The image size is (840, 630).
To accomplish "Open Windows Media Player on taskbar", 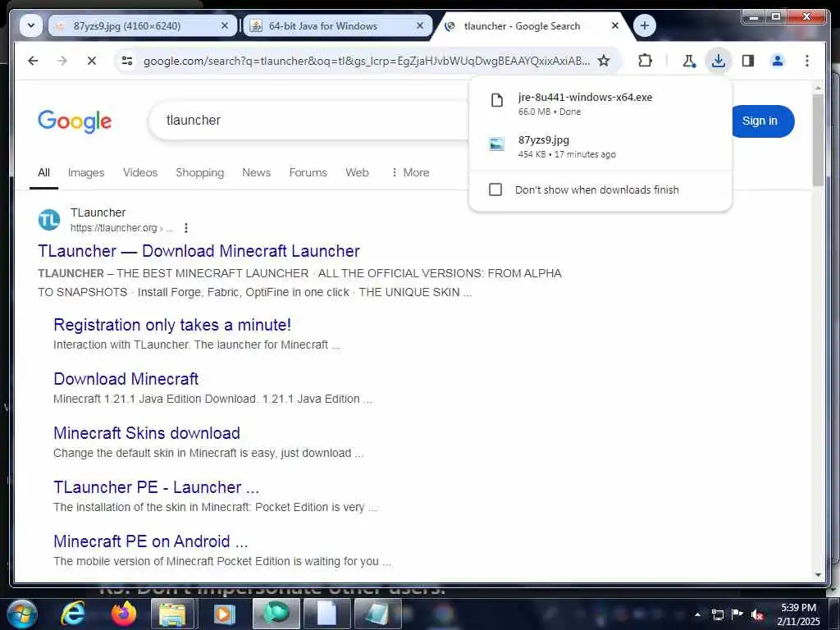I will [x=225, y=614].
